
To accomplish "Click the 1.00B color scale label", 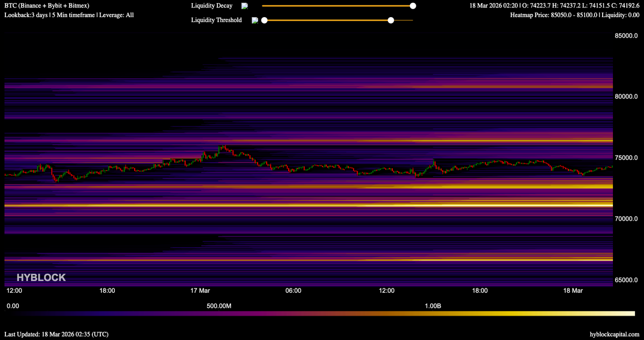I will [x=433, y=306].
